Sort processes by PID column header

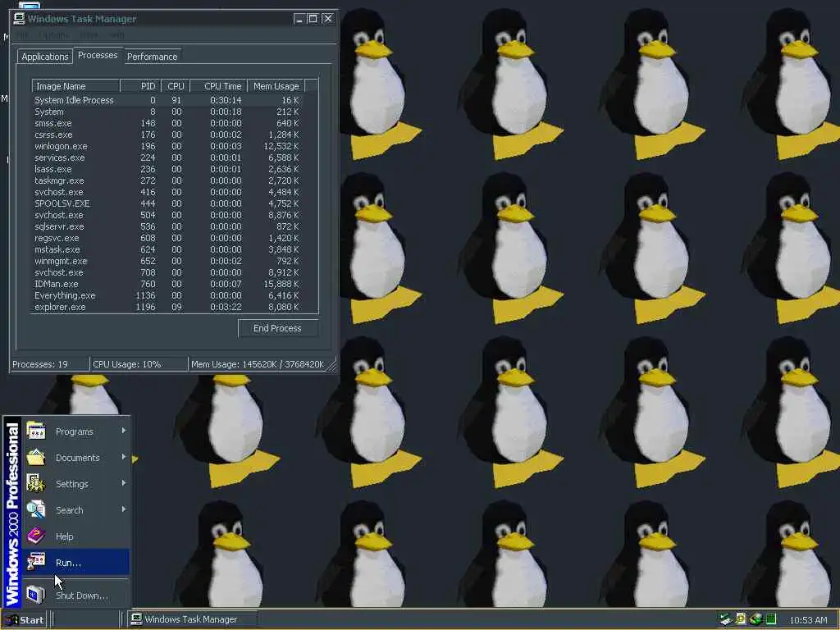click(x=141, y=86)
